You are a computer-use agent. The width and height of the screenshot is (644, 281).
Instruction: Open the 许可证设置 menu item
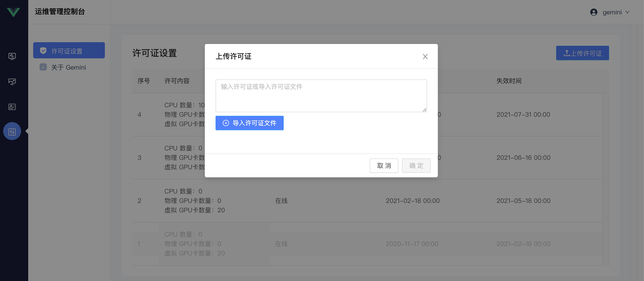pyautogui.click(x=69, y=50)
